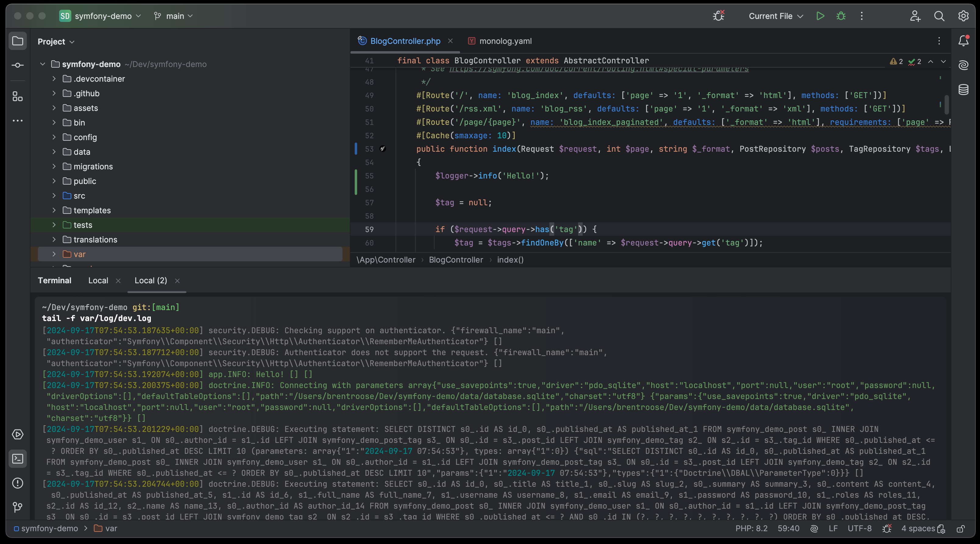The image size is (980, 544).
Task: Click the Debug bug icon
Action: point(841,16)
